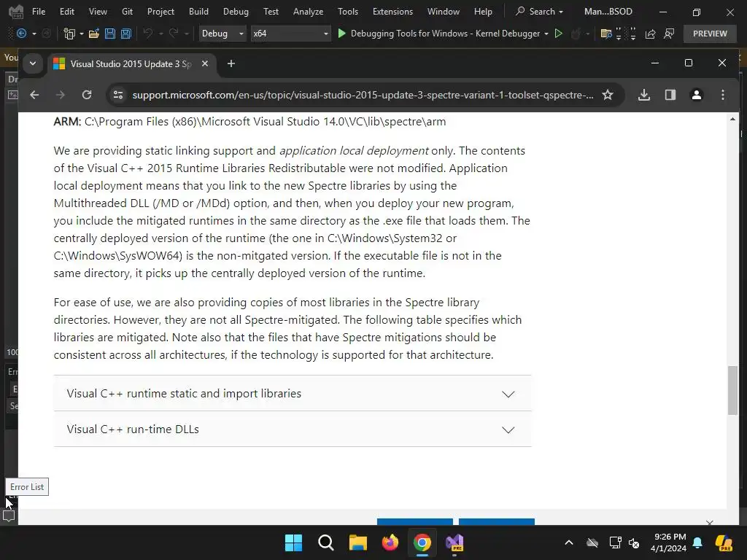Viewport: 747px width, 560px height.
Task: Click Start Without Debugging outline play icon
Action: click(559, 34)
